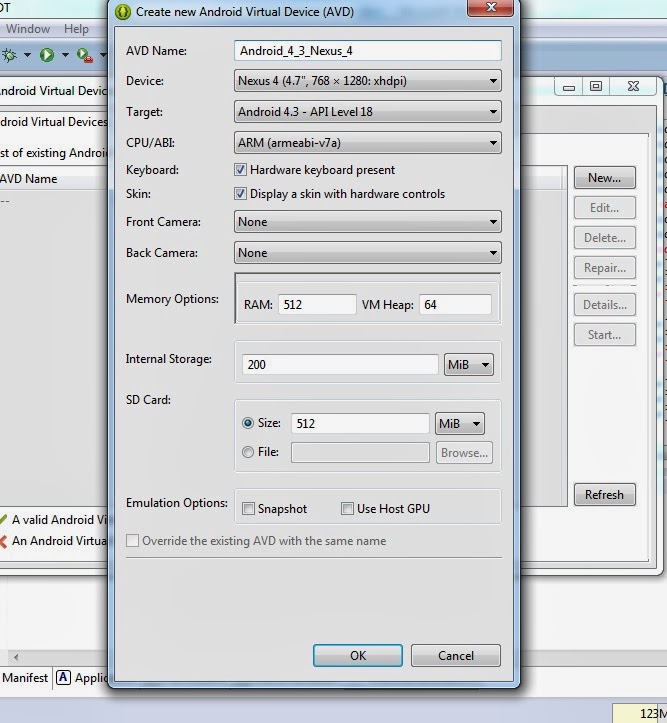The image size is (667, 723).
Task: Open the Device dropdown
Action: [368, 81]
